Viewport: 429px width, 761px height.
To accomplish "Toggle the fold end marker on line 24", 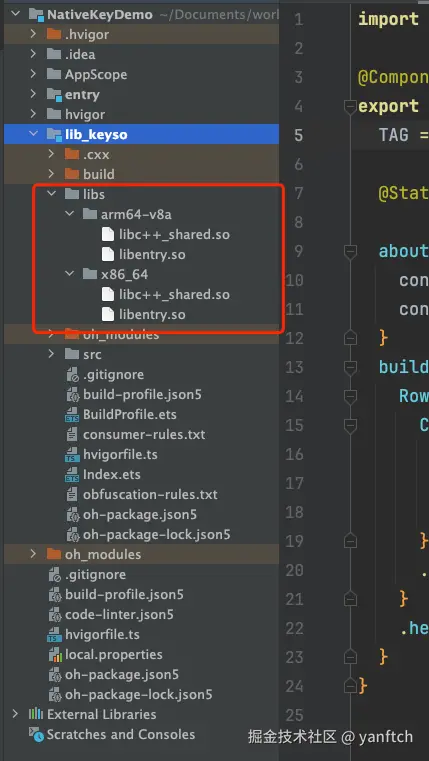I will click(x=350, y=686).
